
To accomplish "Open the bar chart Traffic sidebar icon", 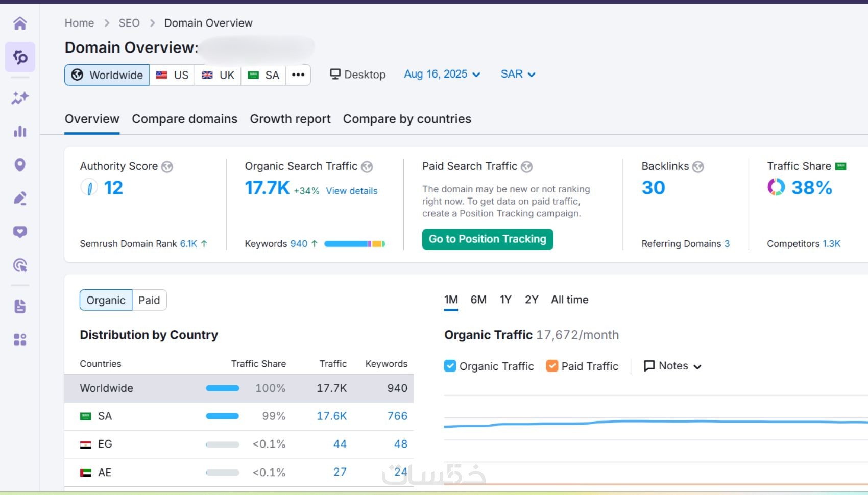I will (x=20, y=131).
